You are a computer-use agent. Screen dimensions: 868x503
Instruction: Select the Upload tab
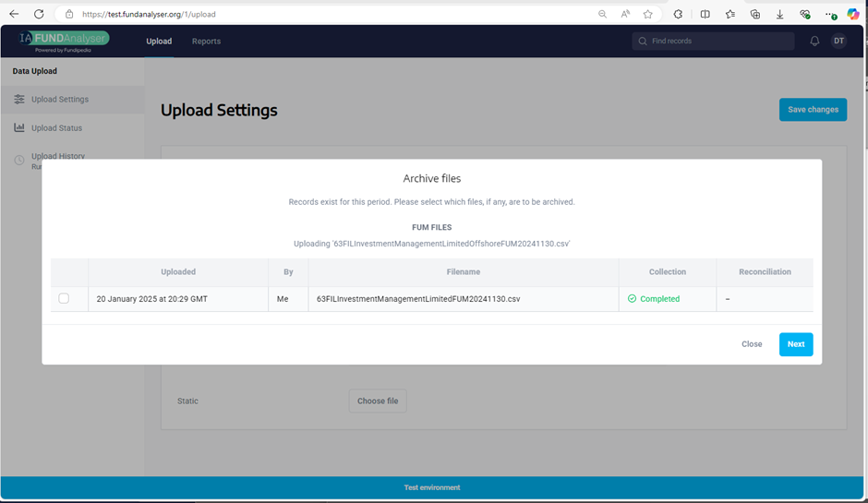tap(159, 42)
